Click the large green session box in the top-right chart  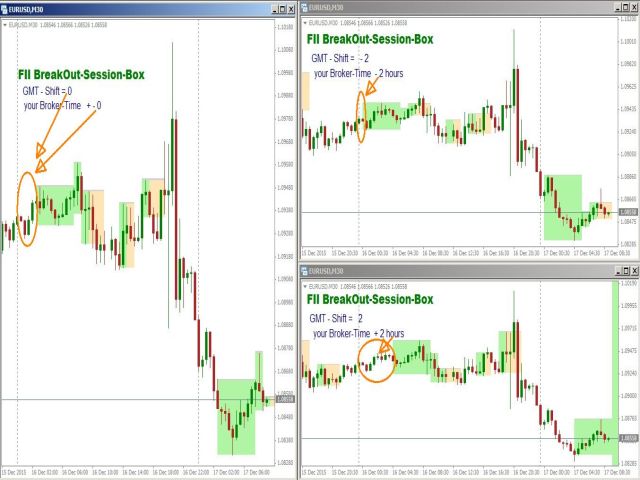(x=562, y=207)
